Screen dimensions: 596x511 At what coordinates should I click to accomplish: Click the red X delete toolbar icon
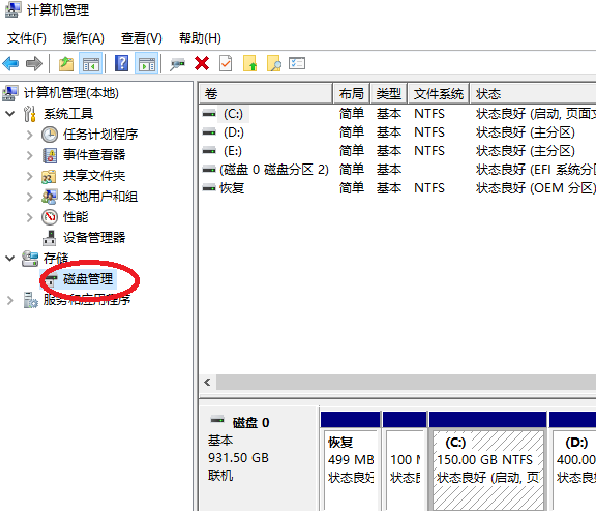click(202, 63)
